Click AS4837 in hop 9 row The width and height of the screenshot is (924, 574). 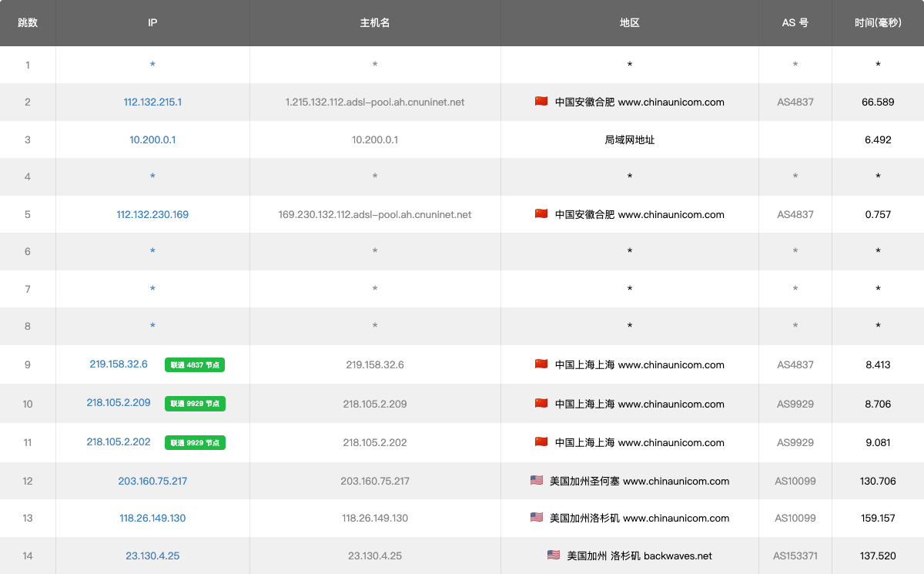pyautogui.click(x=795, y=364)
